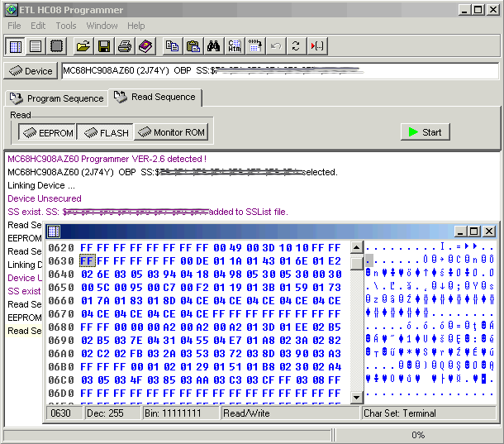The width and height of the screenshot is (504, 444).
Task: Copy data with the copy icon
Action: (x=173, y=46)
